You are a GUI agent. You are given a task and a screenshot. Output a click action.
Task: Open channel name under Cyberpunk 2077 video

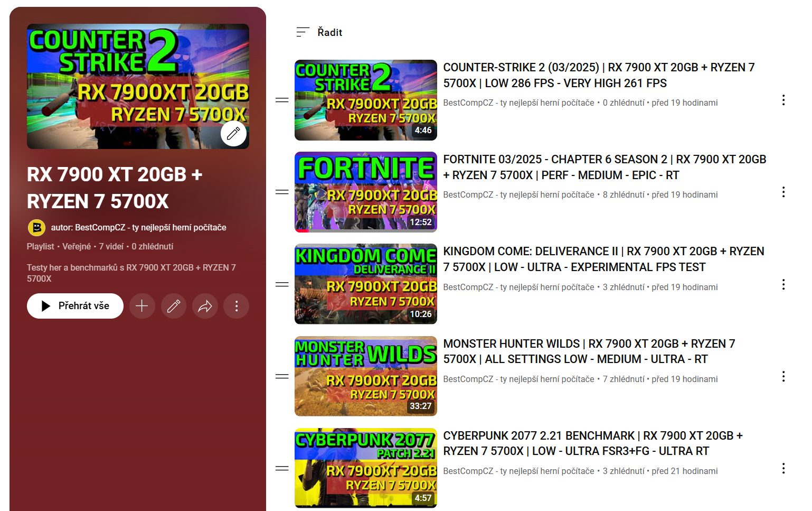pyautogui.click(x=518, y=471)
